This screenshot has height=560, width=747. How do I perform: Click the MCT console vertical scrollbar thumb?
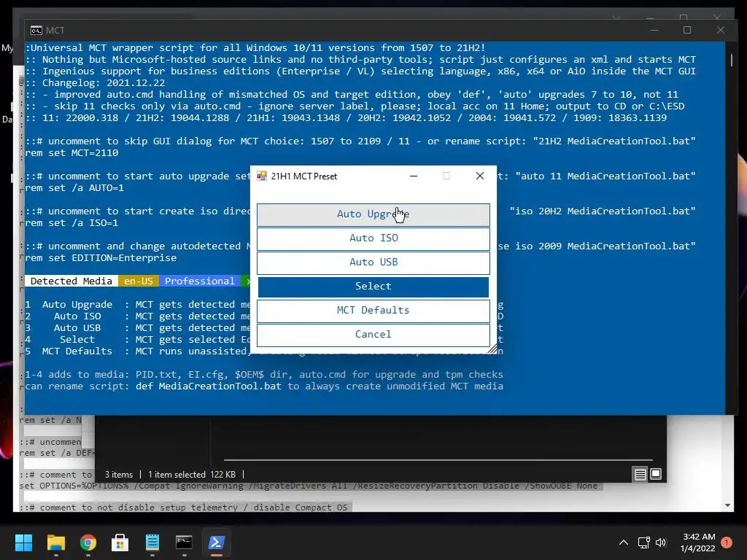731,60
